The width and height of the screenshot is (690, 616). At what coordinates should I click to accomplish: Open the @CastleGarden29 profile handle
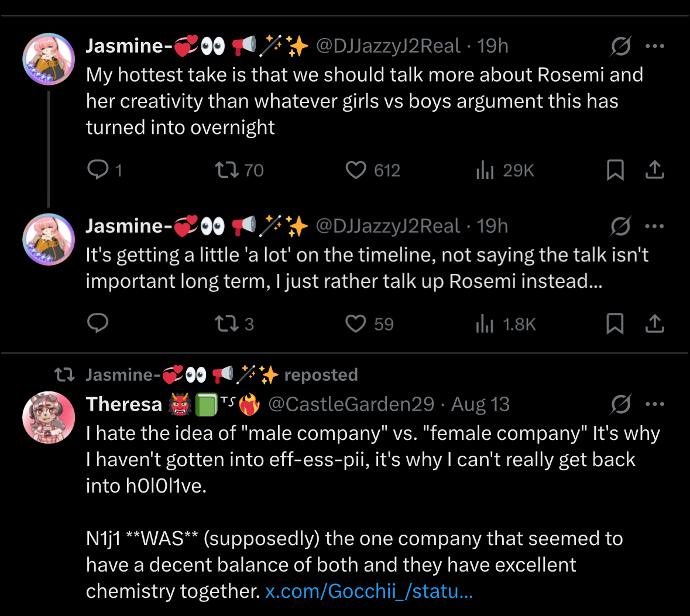(x=351, y=404)
